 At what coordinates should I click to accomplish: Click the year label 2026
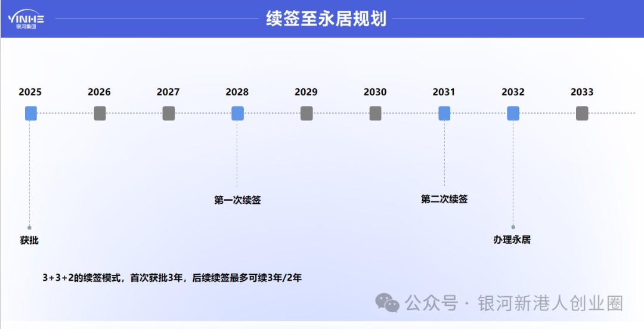coord(99,92)
